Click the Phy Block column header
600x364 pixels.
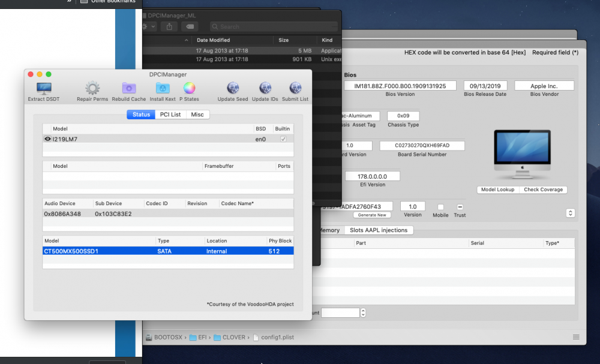(x=280, y=240)
